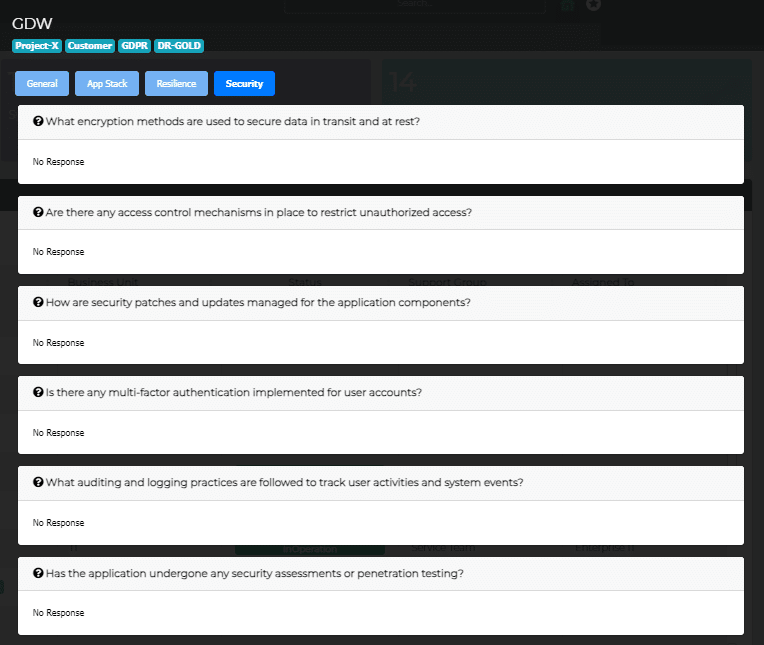Image resolution: width=764 pixels, height=645 pixels.
Task: Click No Response under encryption methods question
Action: pos(58,162)
